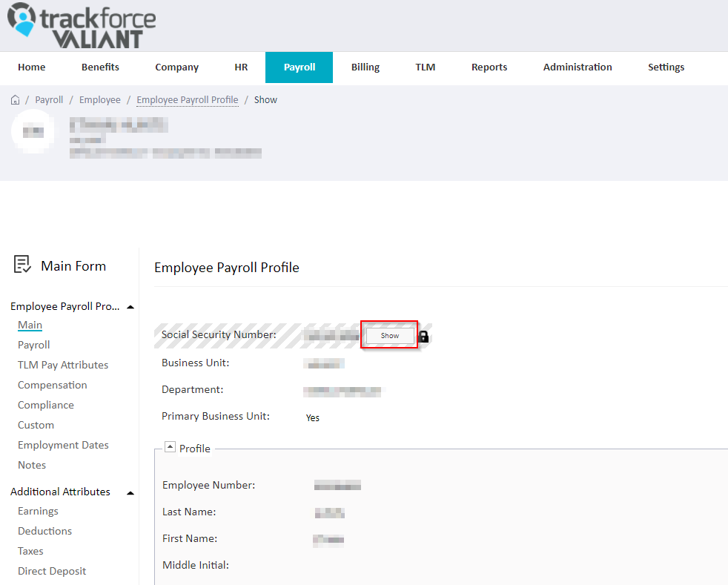Screen dimensions: 728x585
Task: Click the lock icon beside SSN
Action: click(x=423, y=336)
